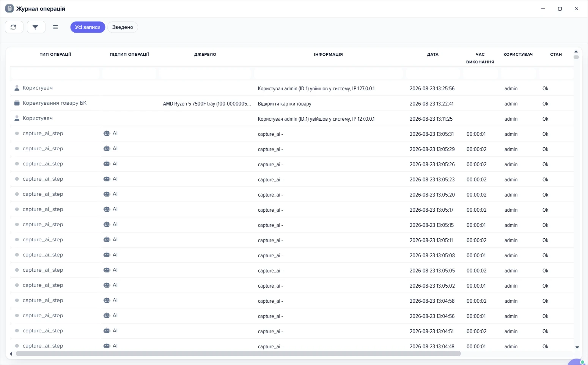
Task: Click the AI robot icon in the 13:05:15 row
Action: coord(107,225)
